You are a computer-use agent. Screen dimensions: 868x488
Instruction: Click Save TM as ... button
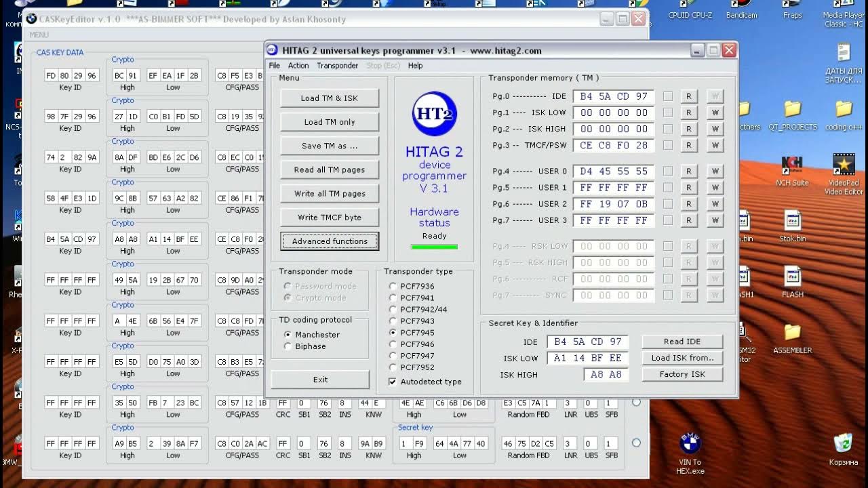[330, 146]
